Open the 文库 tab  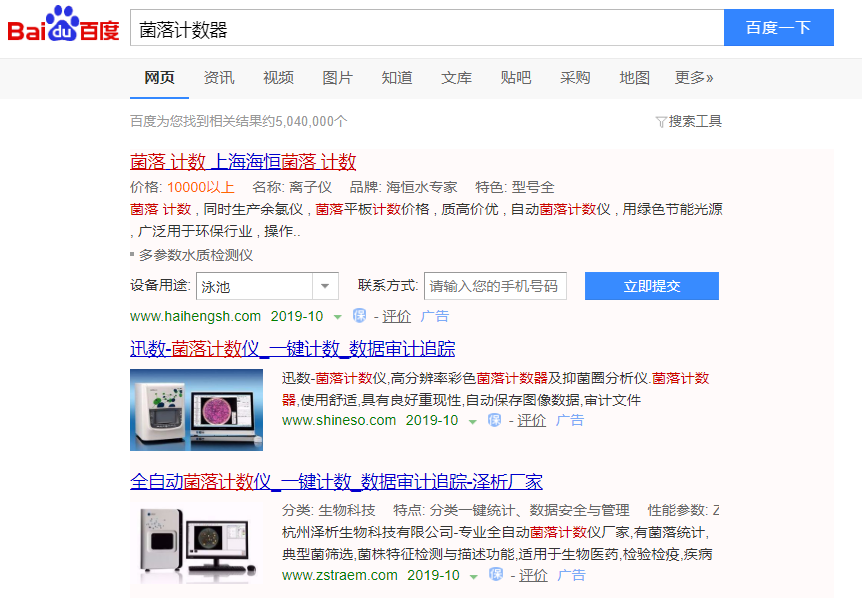pyautogui.click(x=456, y=78)
